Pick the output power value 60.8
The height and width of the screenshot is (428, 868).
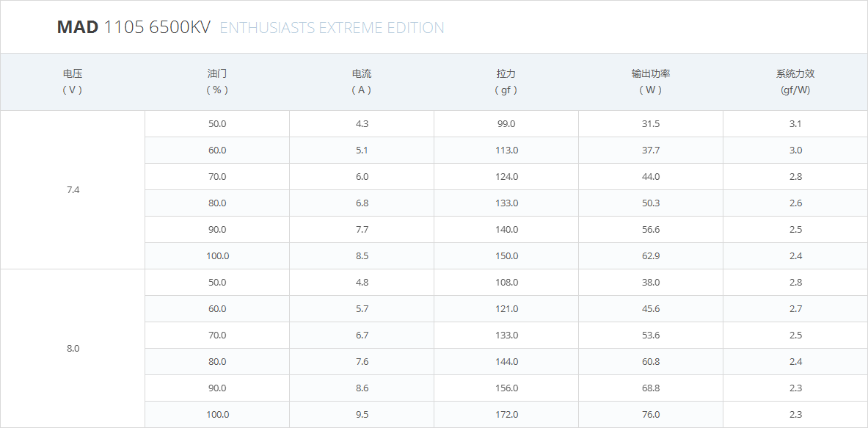point(651,361)
